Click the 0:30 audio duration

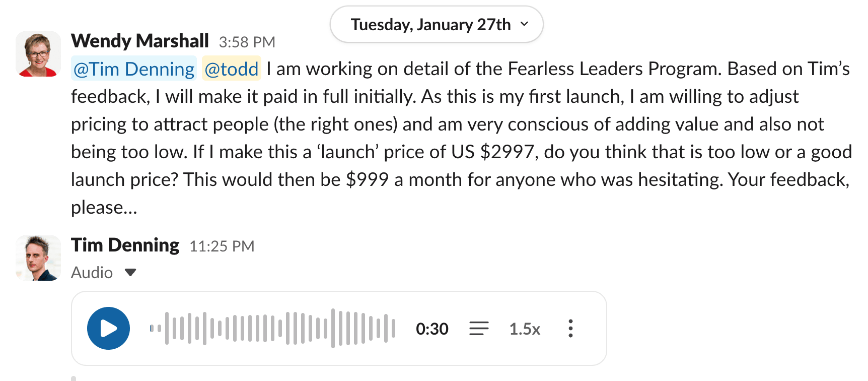(x=432, y=329)
